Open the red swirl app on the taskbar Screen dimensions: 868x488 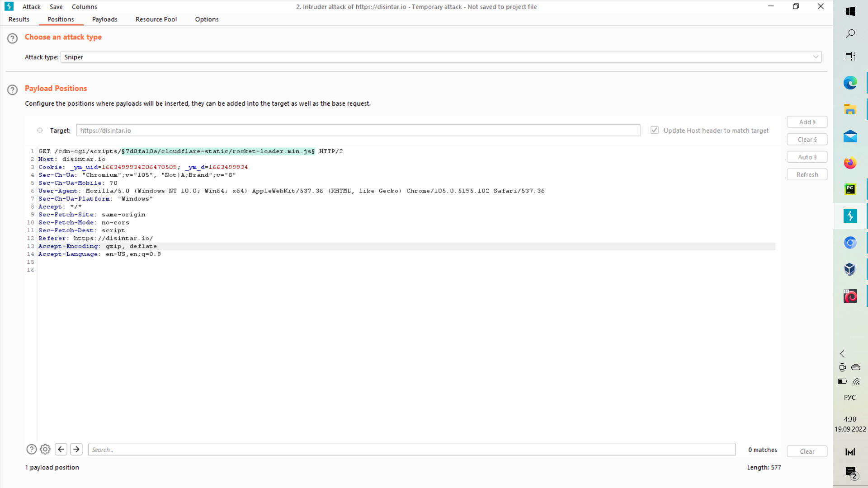click(850, 296)
